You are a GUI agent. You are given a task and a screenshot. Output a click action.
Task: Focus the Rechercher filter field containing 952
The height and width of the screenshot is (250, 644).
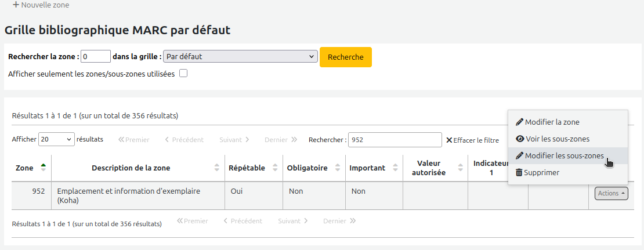(395, 140)
